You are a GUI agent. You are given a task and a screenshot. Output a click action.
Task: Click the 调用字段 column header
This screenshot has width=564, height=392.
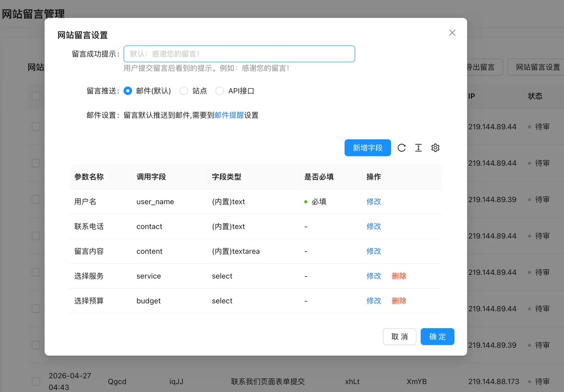click(151, 177)
